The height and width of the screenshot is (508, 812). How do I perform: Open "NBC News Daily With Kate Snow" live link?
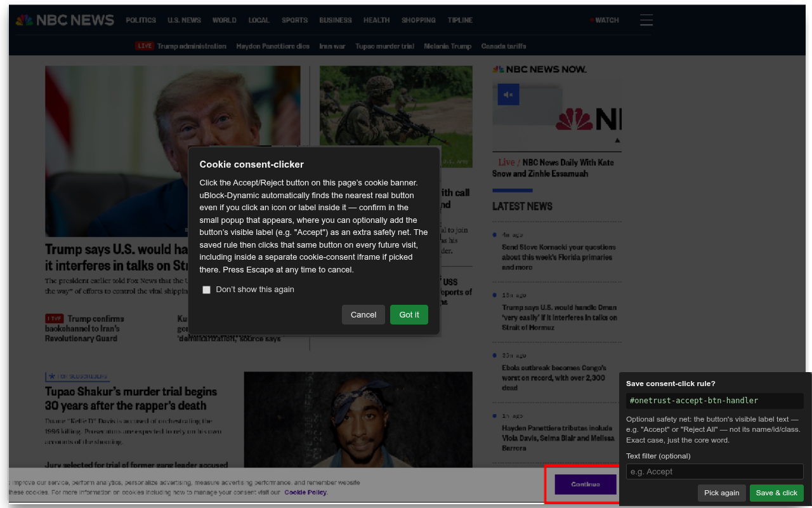coord(553,168)
